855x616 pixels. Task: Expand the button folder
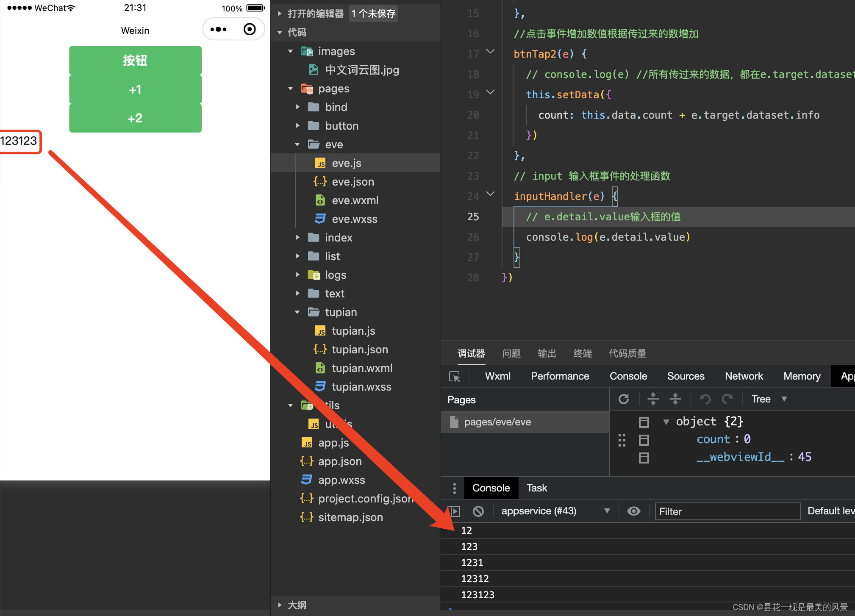(298, 126)
